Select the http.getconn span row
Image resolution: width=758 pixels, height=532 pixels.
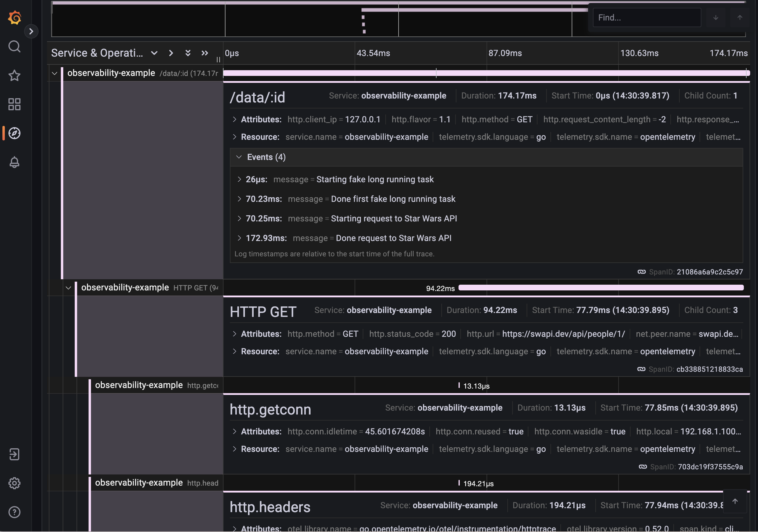tap(156, 385)
